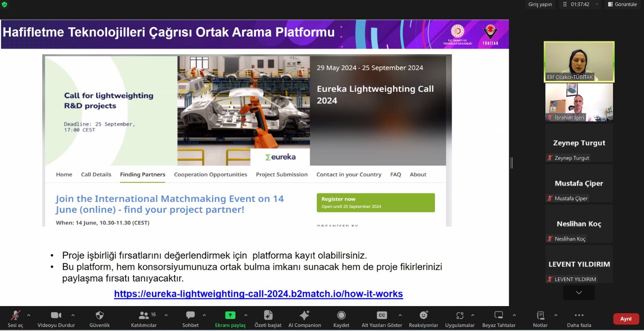Expand participants options arrow beside Katılımcılar
644x331 pixels.
click(166, 315)
